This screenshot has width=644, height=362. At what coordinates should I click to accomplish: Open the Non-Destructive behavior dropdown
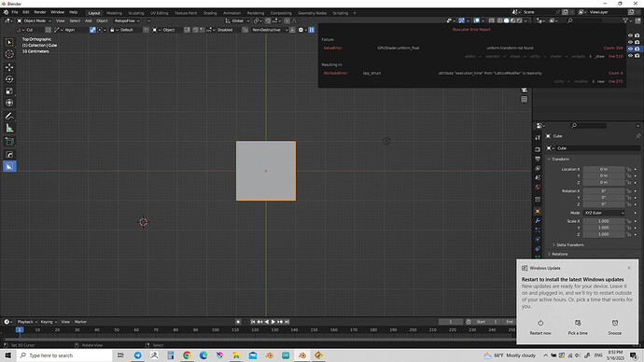(270, 30)
